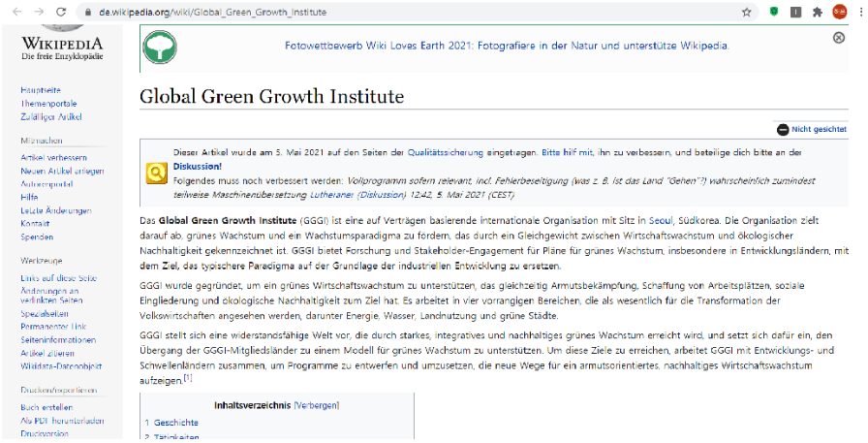Click the Inhaltsverzeichnis heading
Viewport: 868px width, 443px height.
(253, 405)
